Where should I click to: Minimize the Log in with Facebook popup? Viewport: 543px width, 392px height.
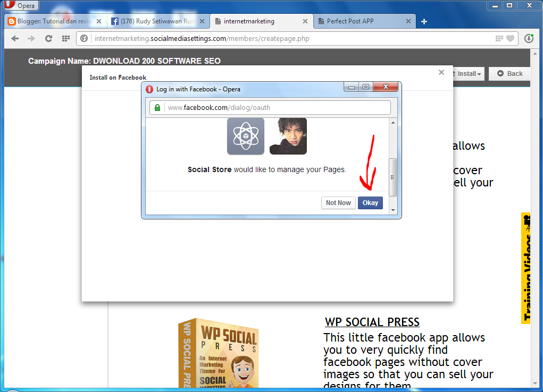click(x=351, y=87)
